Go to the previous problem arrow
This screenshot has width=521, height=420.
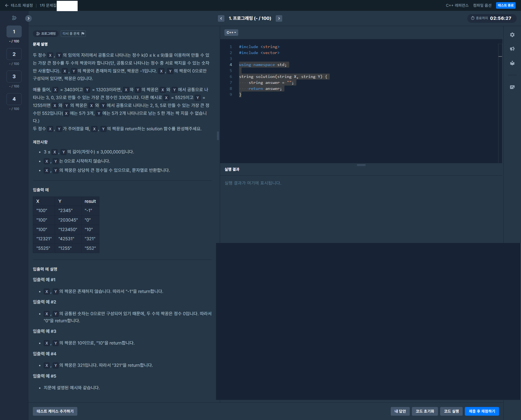[221, 18]
